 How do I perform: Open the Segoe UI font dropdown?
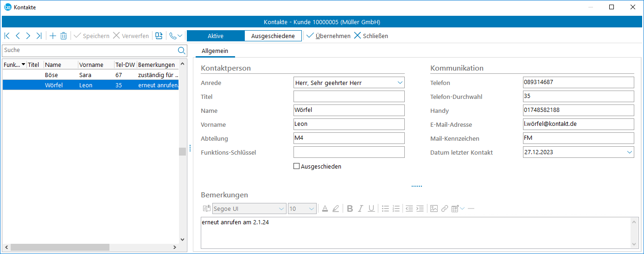click(281, 209)
